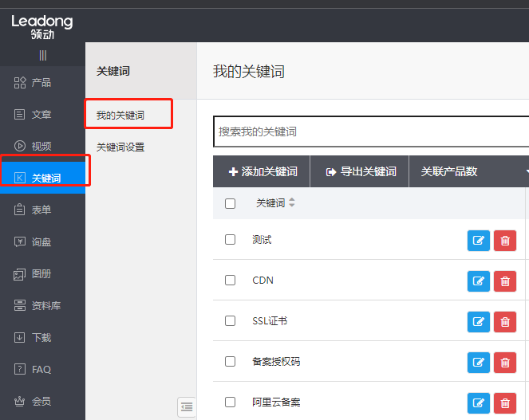Click the 添加关键词 button
Image resolution: width=529 pixels, height=420 pixels.
point(262,171)
